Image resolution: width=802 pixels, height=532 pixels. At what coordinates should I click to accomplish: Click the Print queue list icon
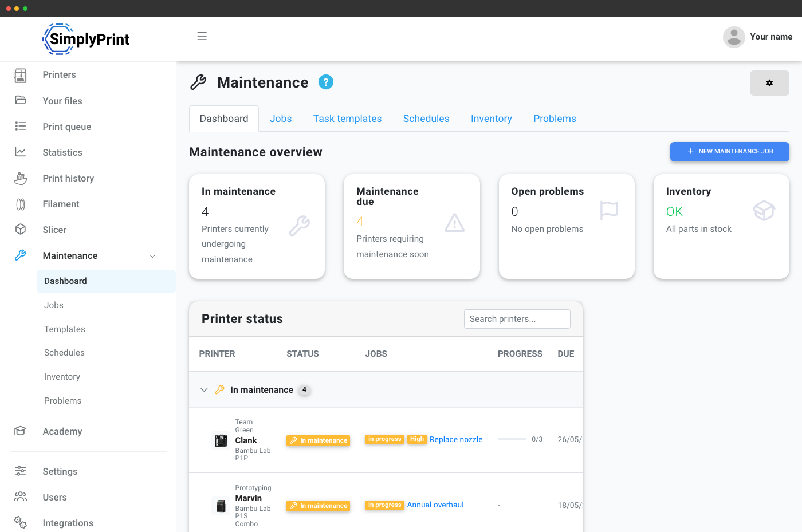click(21, 126)
